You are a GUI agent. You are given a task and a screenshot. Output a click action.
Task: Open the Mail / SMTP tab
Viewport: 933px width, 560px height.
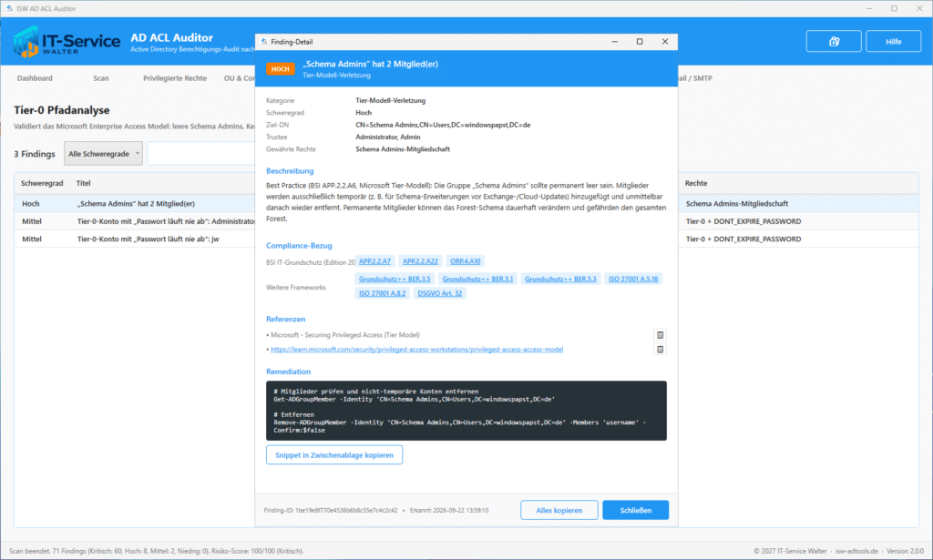695,78
